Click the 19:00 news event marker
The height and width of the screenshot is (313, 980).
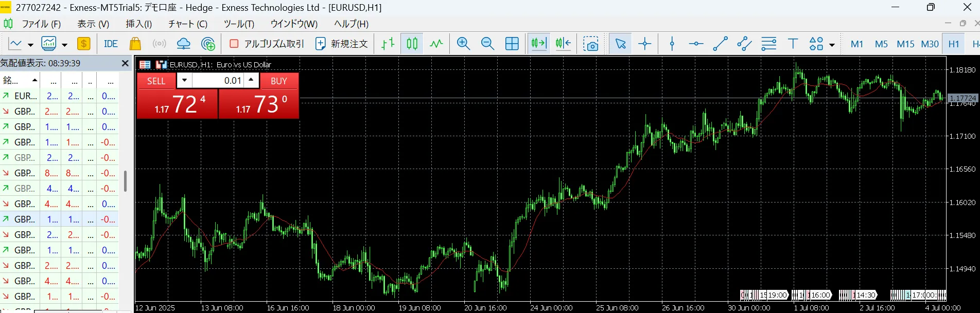click(x=777, y=295)
